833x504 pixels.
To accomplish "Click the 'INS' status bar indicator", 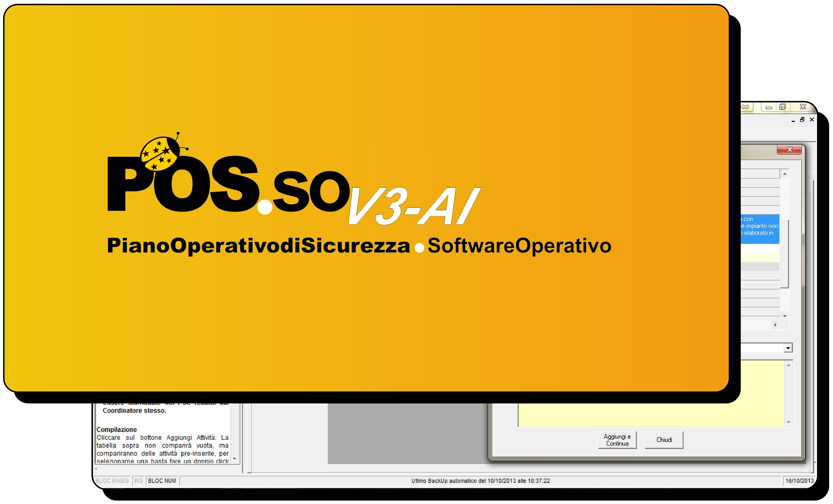I will 138,481.
